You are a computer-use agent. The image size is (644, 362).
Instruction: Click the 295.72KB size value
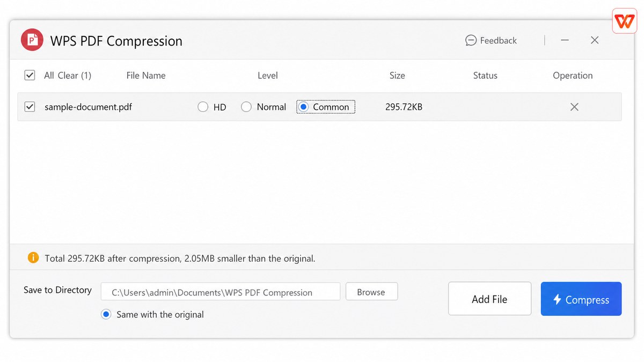404,107
